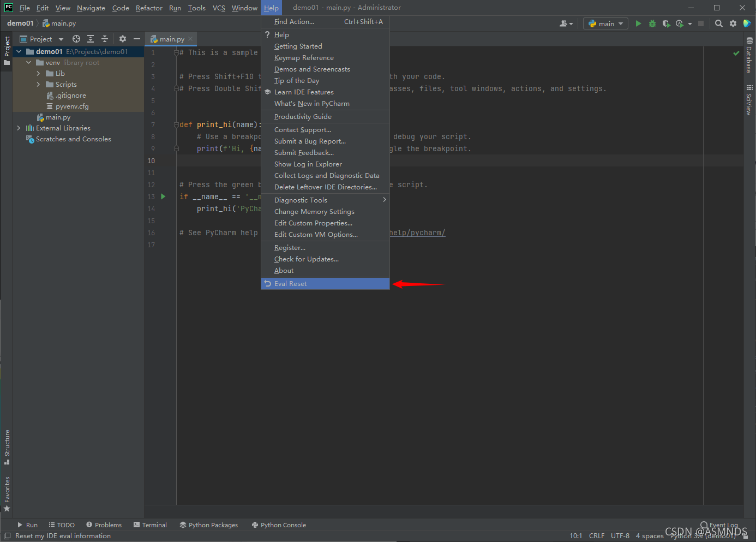This screenshot has width=756, height=542.
Task: Click the JetBrains Toolbox colorful icon
Action: point(747,23)
